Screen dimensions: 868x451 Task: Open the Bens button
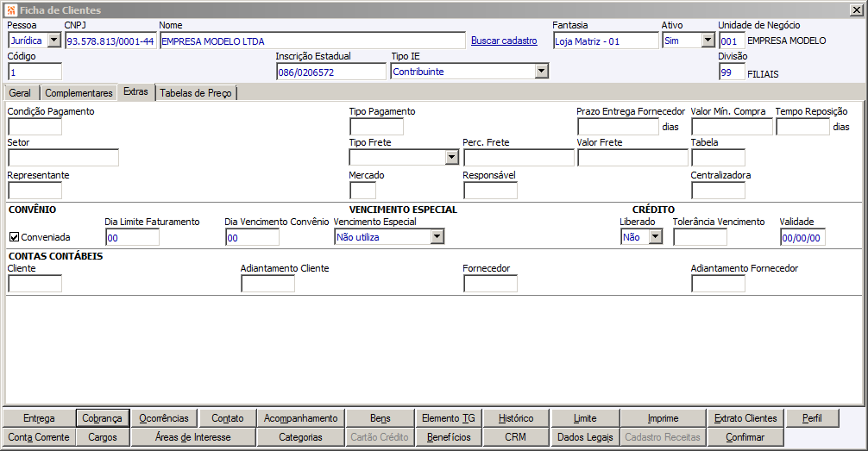point(381,418)
